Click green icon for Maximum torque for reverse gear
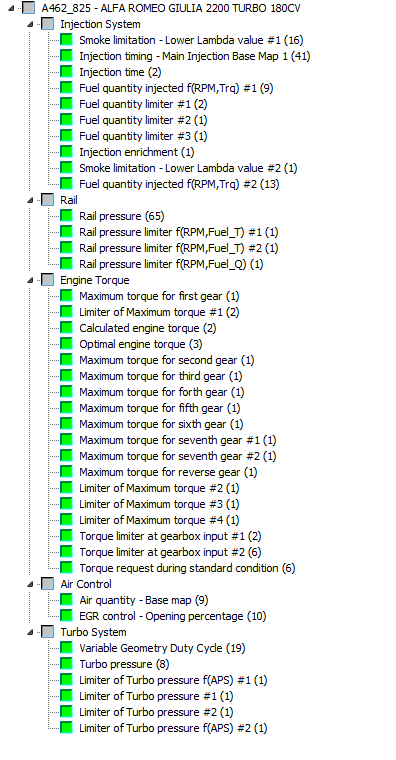 (66, 472)
